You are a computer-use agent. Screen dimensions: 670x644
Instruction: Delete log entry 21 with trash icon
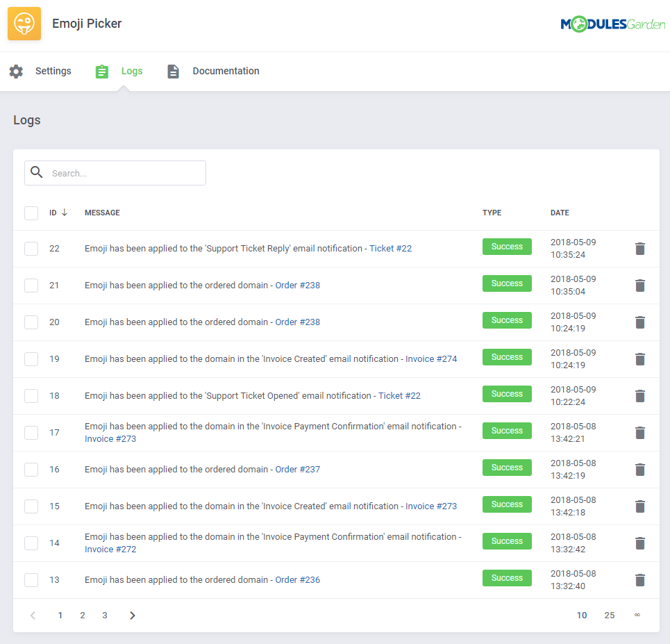(x=639, y=286)
